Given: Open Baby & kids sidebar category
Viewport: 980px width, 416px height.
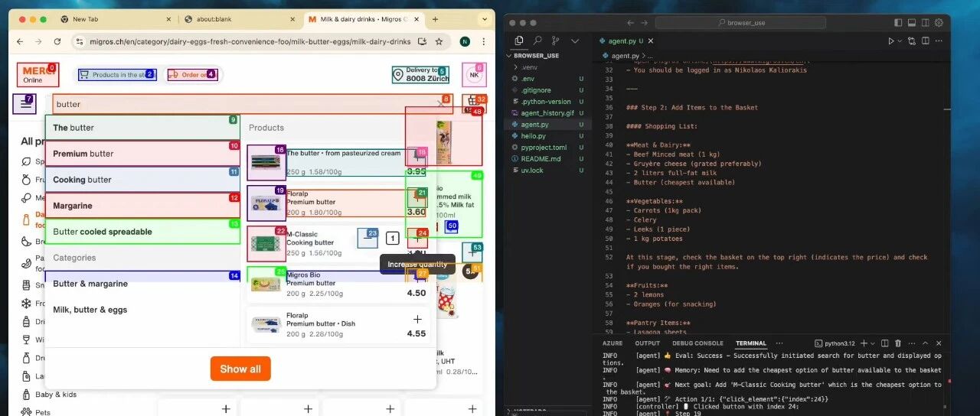Looking at the screenshot, I should point(56,395).
